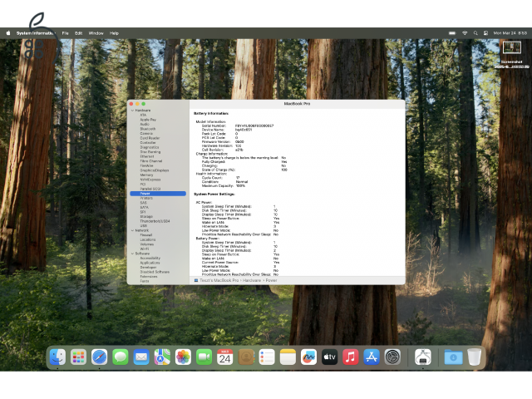The height and width of the screenshot is (399, 532).
Task: Open the File menu
Action: click(65, 33)
